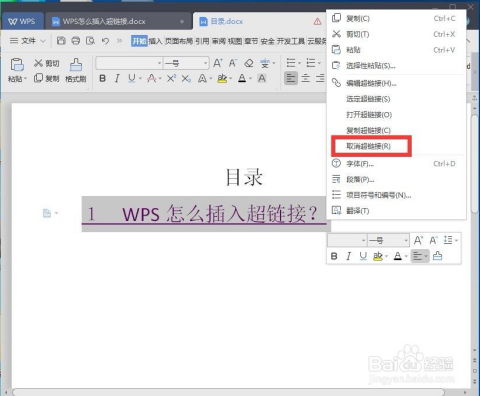480x396 pixels.
Task: Expand more quick access tools (») chevron
Action: click(119, 41)
